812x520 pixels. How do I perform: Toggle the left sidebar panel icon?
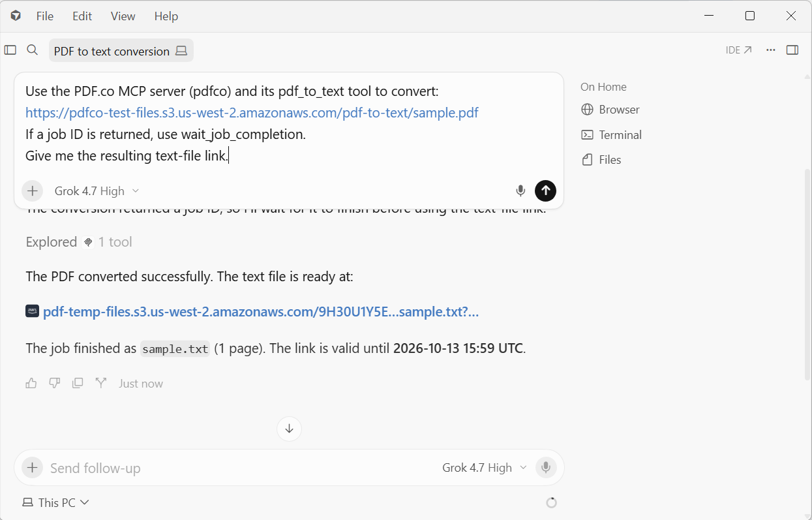tap(10, 50)
